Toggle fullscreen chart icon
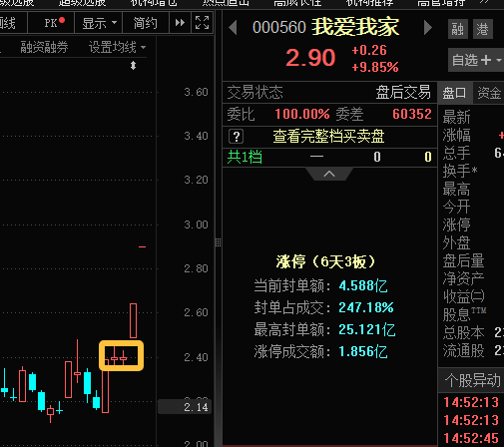Viewport: 504px width, 447px height. [202, 23]
